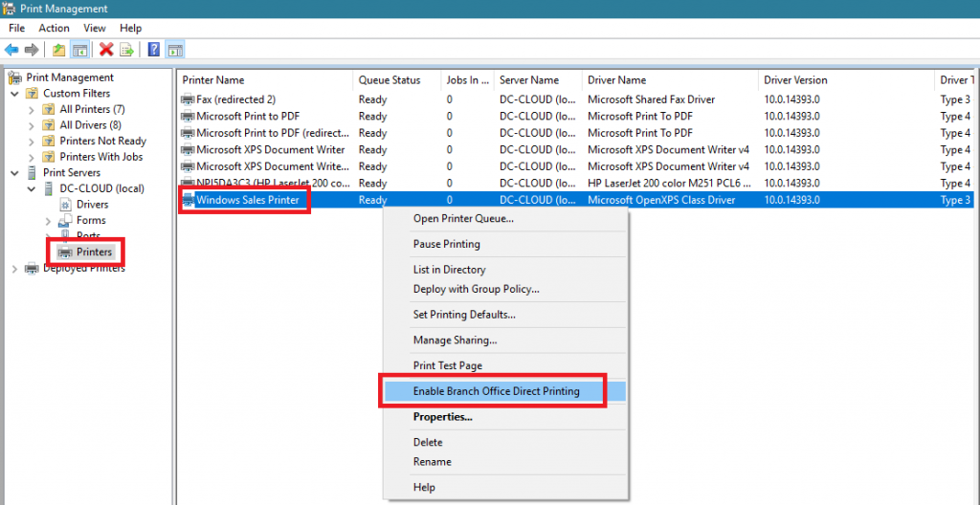Image resolution: width=980 pixels, height=505 pixels.
Task: Click the red X Delete toolbar icon
Action: click(x=106, y=50)
